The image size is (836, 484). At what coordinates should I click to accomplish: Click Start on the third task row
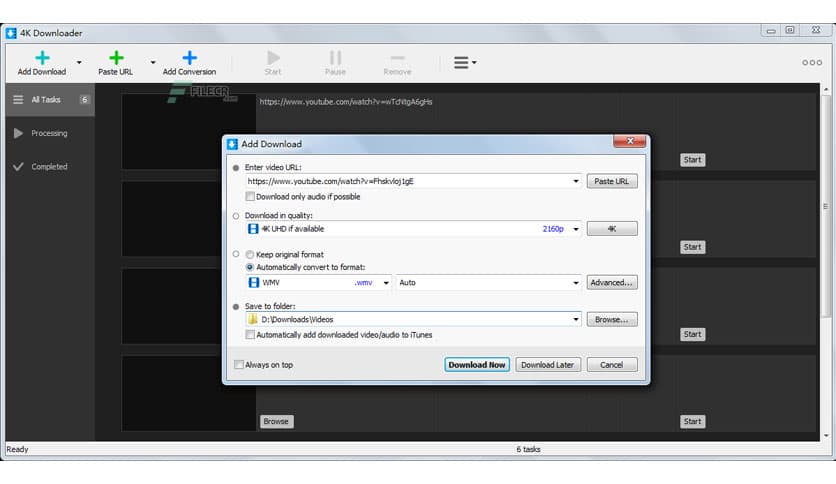693,334
